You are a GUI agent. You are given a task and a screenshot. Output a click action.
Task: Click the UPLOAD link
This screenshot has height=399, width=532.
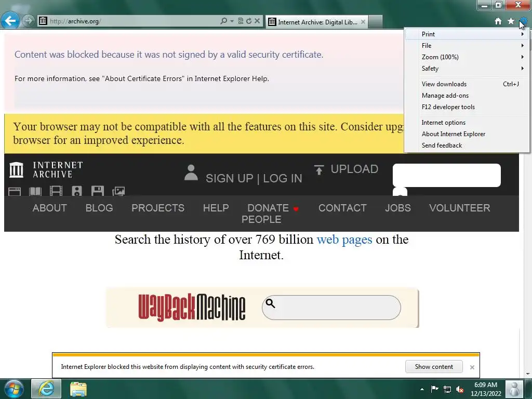pos(354,169)
